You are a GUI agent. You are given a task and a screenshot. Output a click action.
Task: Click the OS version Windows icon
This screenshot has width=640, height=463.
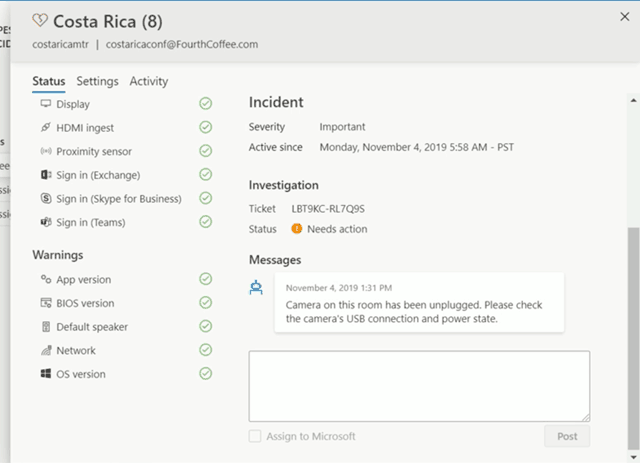(46, 374)
